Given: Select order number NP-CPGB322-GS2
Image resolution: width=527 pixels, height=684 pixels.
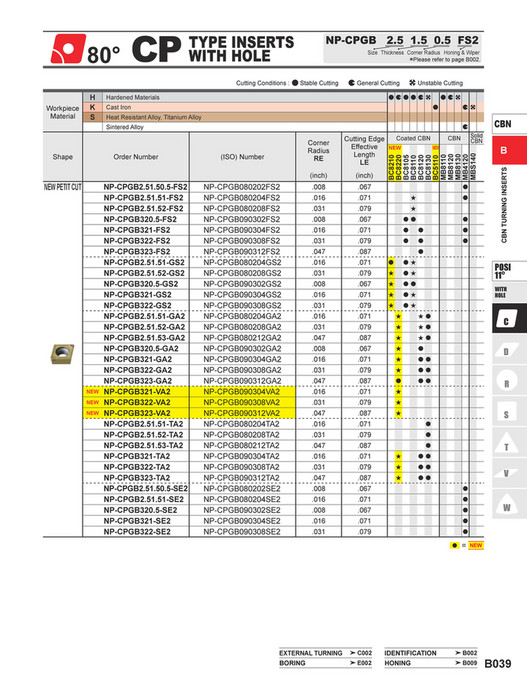Looking at the screenshot, I should click(137, 305).
